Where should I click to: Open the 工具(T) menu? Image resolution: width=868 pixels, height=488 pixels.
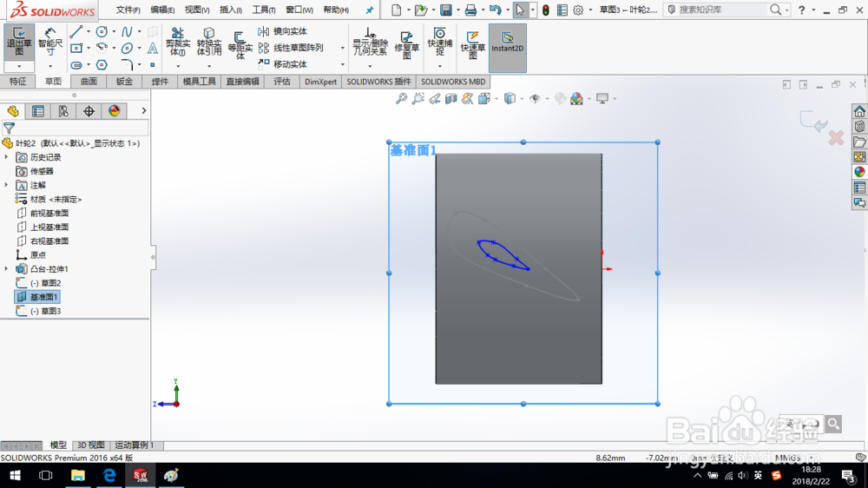(264, 10)
